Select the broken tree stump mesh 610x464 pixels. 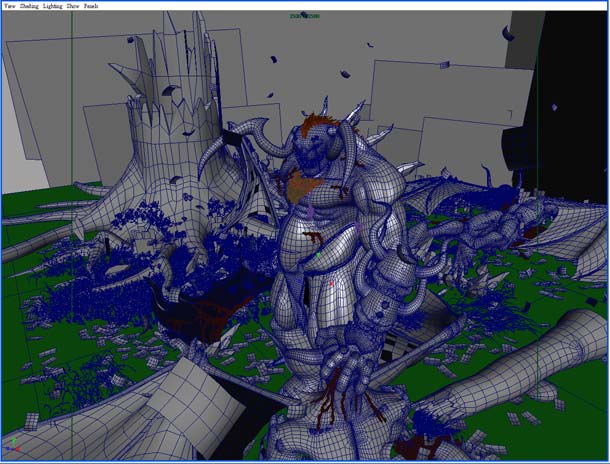point(171,156)
